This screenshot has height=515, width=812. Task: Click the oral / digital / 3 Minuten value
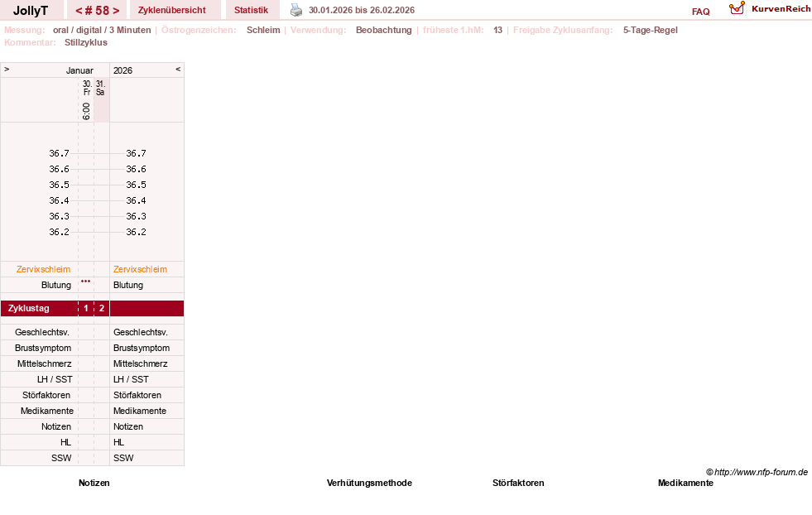(102, 30)
